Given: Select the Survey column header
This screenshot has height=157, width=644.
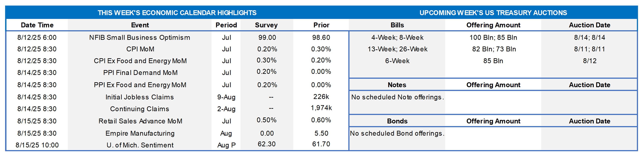Looking at the screenshot, I should pos(266,25).
